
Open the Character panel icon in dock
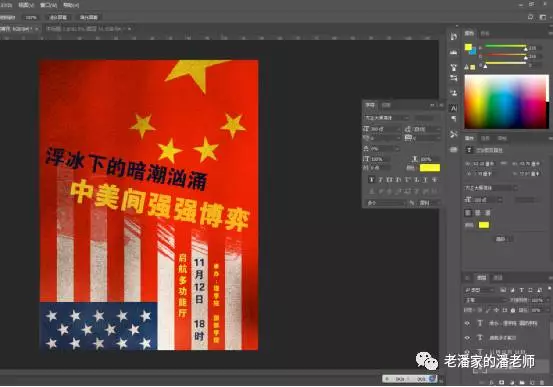click(454, 108)
